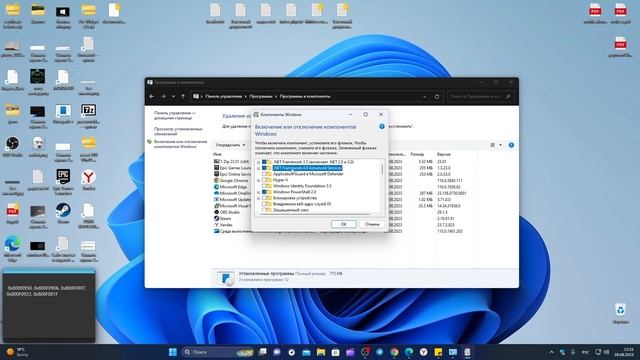The image size is (640, 360).
Task: Click the view layout icon in Programs toolbar
Action: coord(493,145)
